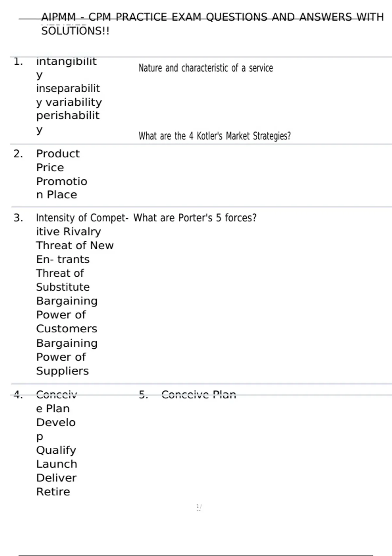Click the word 'Price' in item 2
This screenshot has width=392, height=556.
[50, 167]
